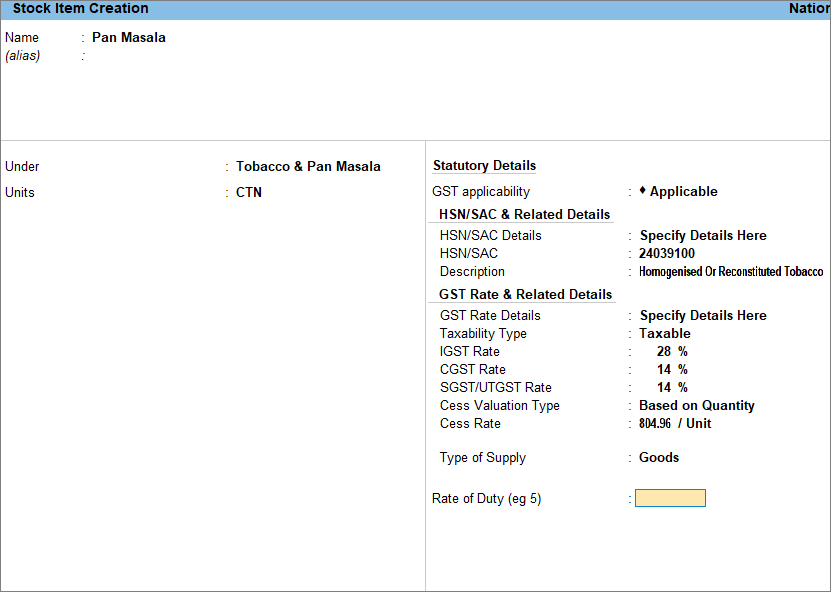Change Taxability Type value Taxable

coord(665,333)
